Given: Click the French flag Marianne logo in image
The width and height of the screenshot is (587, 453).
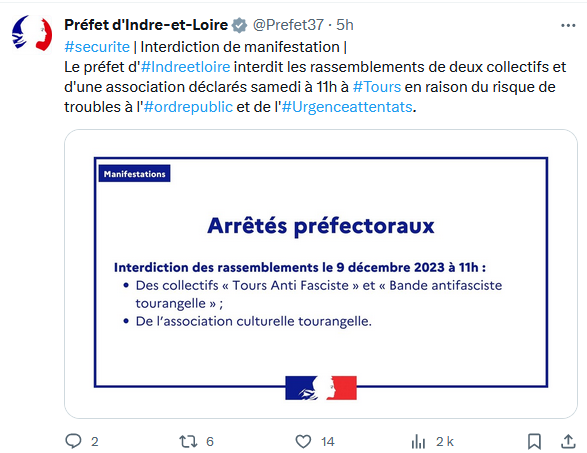Looking at the screenshot, I should coord(321,388).
